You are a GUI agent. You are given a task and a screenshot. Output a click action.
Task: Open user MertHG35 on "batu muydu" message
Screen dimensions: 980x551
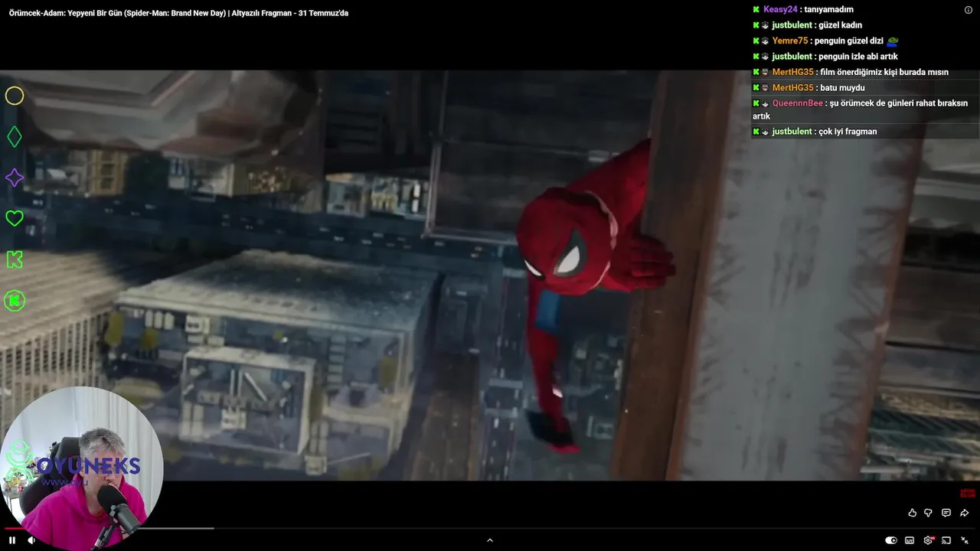(x=793, y=88)
